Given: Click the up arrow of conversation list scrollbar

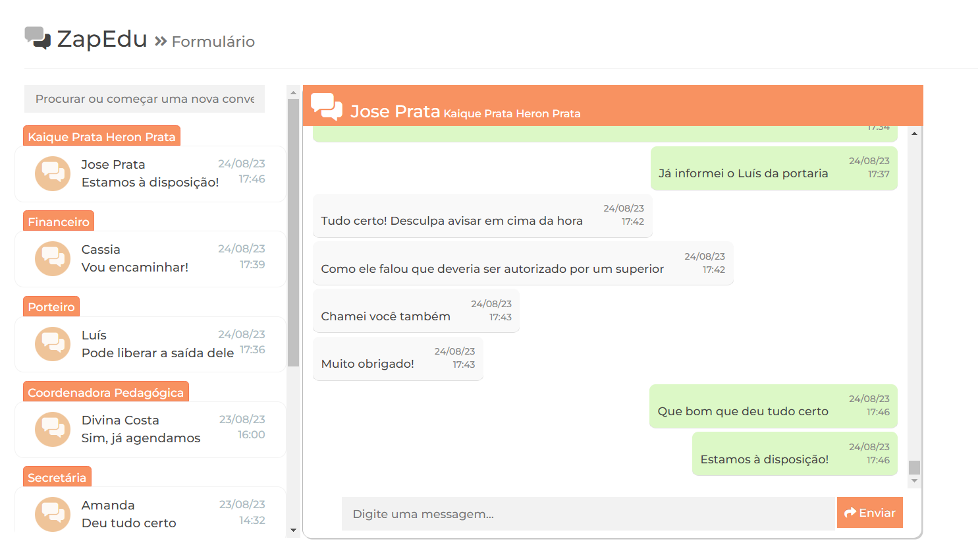Looking at the screenshot, I should coord(293,92).
